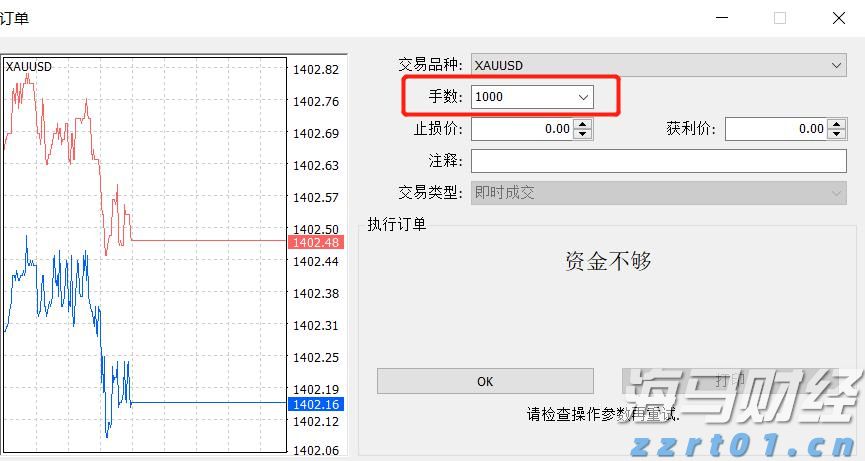
Task: Select the blue 1402.16 bid price tag
Action: tap(313, 404)
